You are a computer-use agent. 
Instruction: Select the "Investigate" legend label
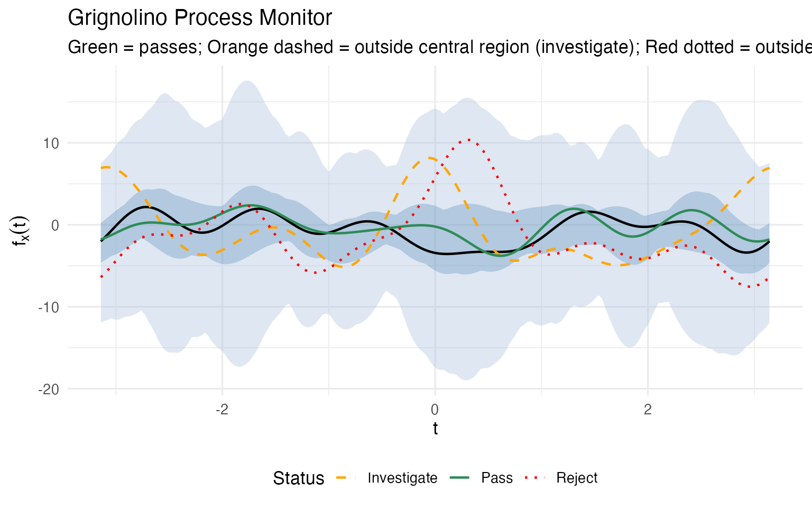pyautogui.click(x=402, y=478)
